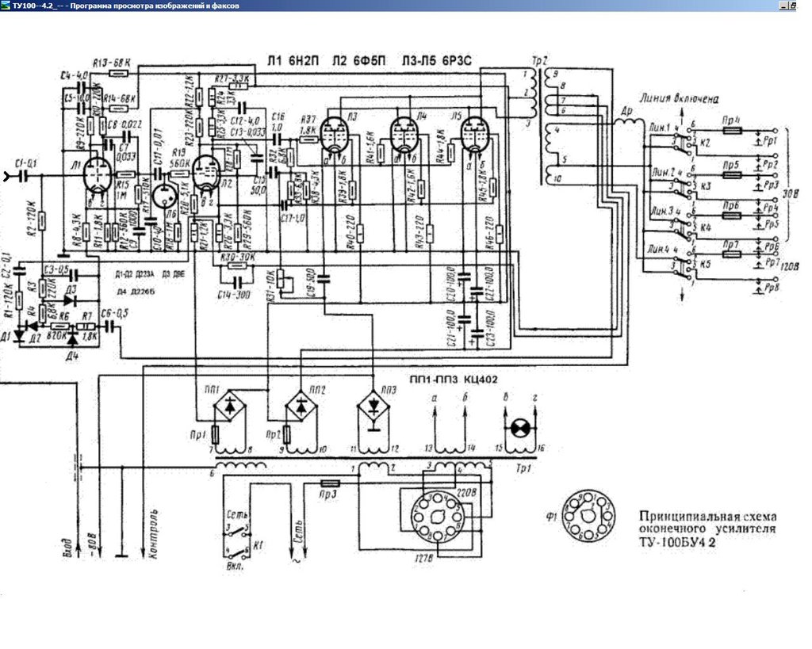Click the 'Др' choke label

click(626, 111)
